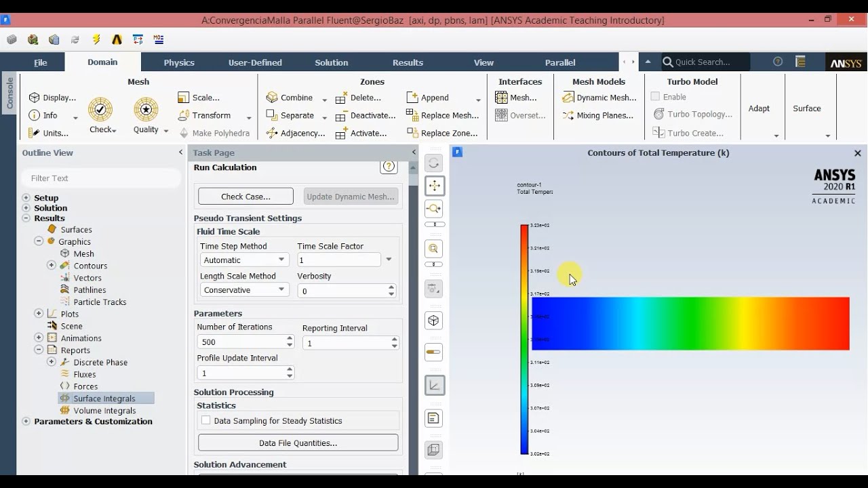868x488 pixels.
Task: Click Replace Zone
Action: tap(442, 133)
